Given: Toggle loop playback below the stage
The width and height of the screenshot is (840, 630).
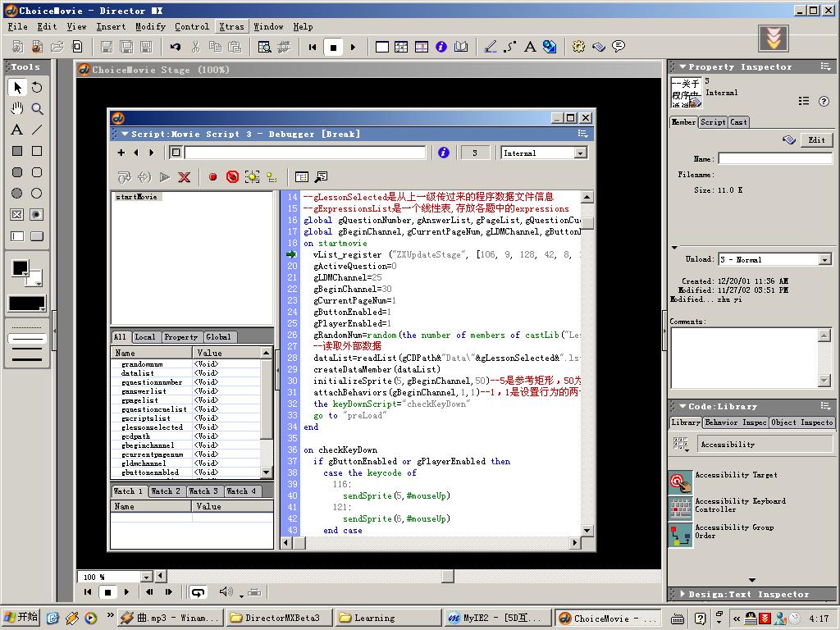Looking at the screenshot, I should [x=199, y=592].
